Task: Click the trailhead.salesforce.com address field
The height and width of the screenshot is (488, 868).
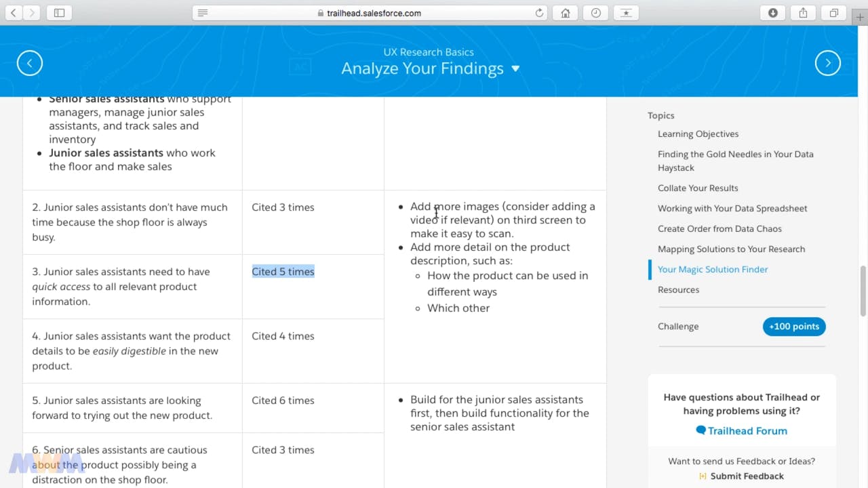Action: (370, 13)
